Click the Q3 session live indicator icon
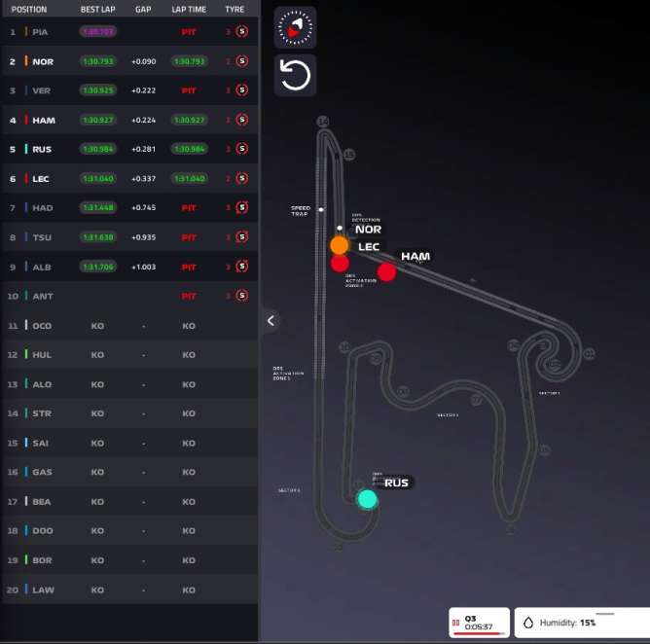 pyautogui.click(x=456, y=623)
